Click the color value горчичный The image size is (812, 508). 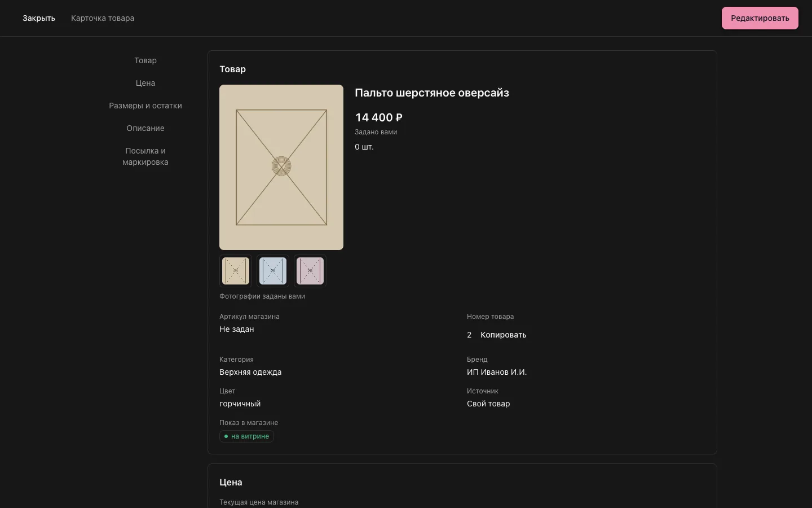coord(240,404)
